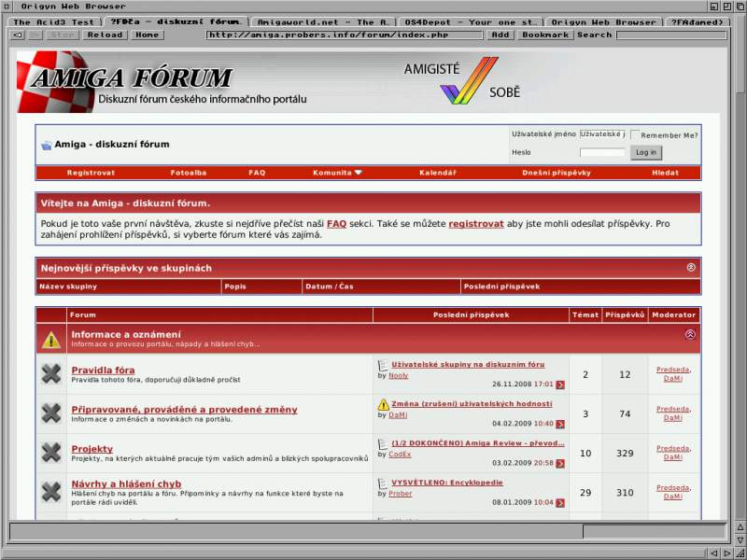Open user Nooly profile link

pyautogui.click(x=399, y=376)
